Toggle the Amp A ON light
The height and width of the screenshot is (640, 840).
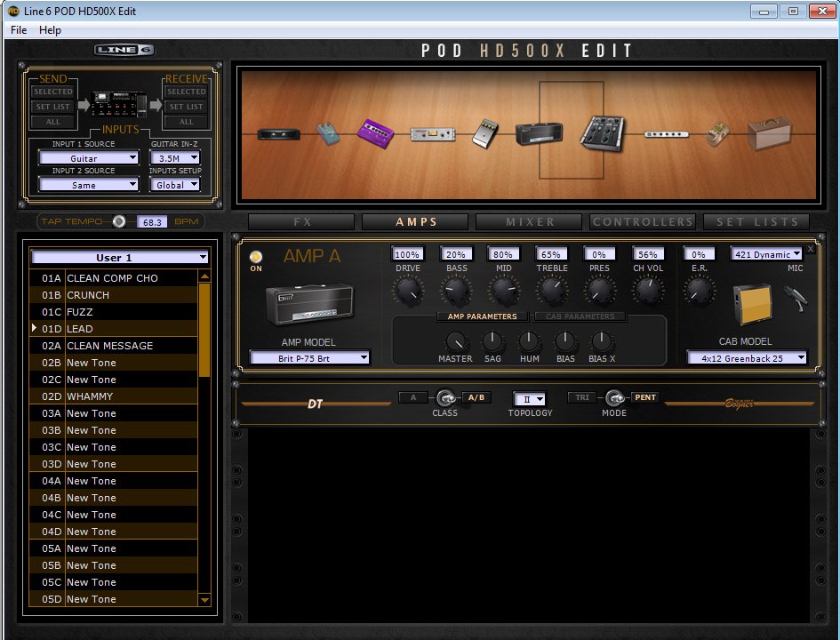(x=256, y=257)
